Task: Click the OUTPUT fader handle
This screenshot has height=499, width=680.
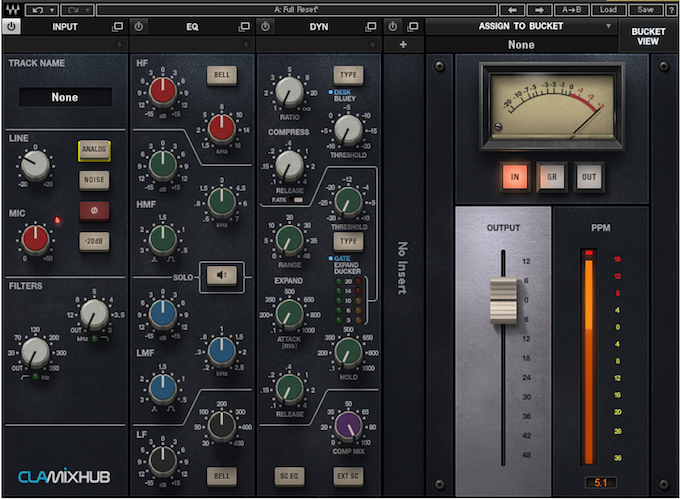Action: pyautogui.click(x=503, y=300)
